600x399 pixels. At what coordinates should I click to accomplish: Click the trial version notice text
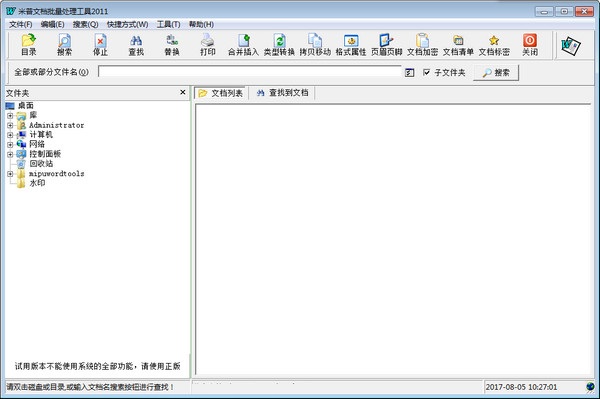point(98,366)
